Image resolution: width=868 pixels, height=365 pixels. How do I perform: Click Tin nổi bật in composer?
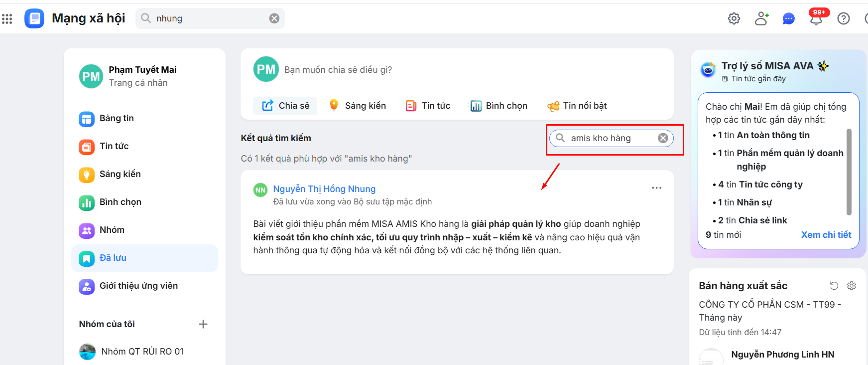[577, 106]
